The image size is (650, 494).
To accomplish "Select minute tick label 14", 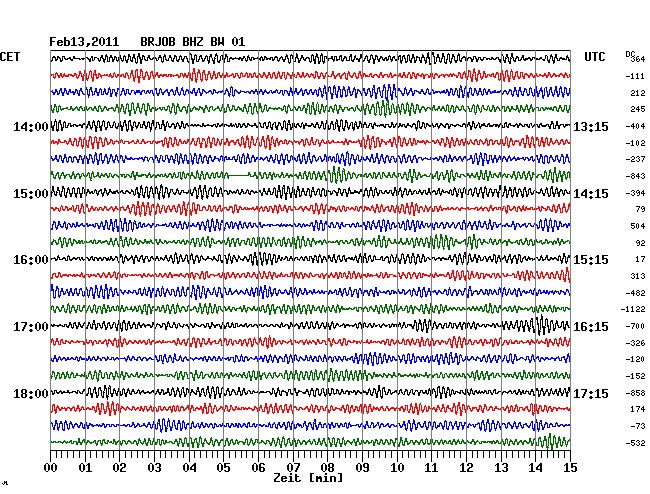I will [x=536, y=467].
